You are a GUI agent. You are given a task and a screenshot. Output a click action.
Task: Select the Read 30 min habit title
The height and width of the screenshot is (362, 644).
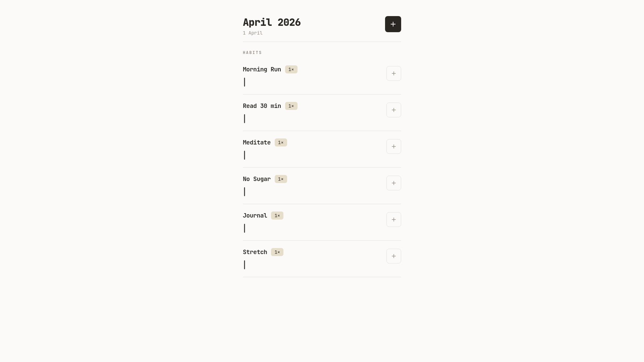pos(262,106)
